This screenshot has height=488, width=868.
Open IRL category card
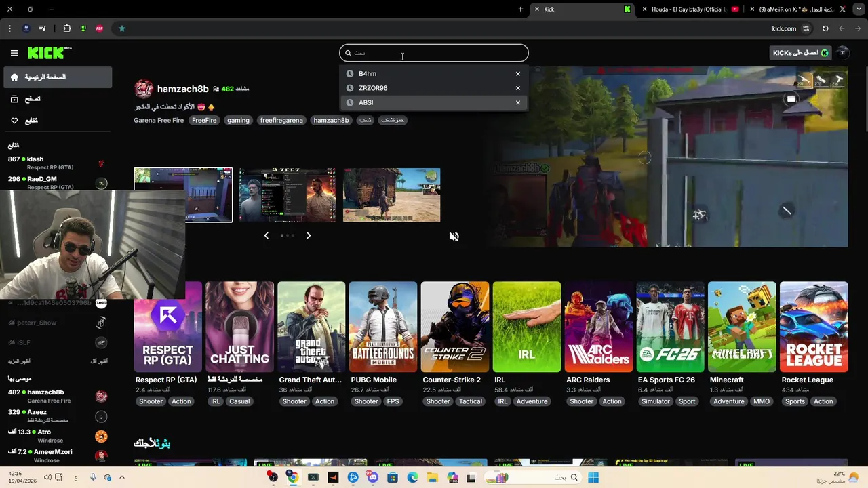(x=527, y=327)
